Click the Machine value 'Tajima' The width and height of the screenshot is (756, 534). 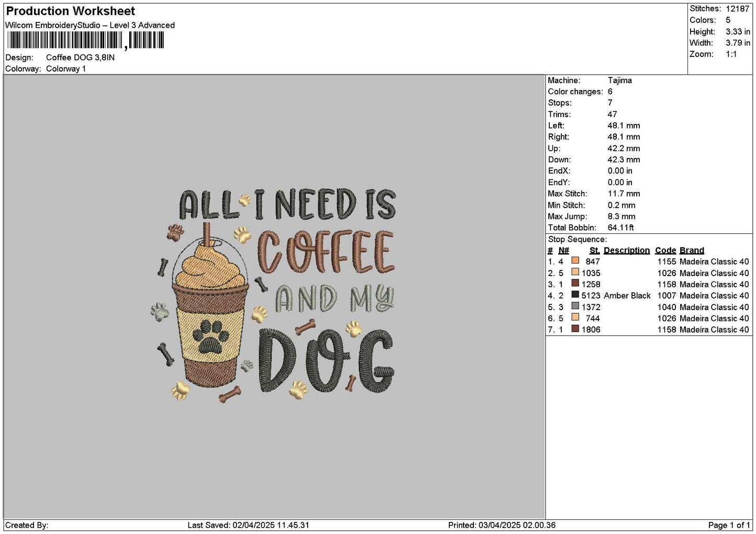coord(619,81)
